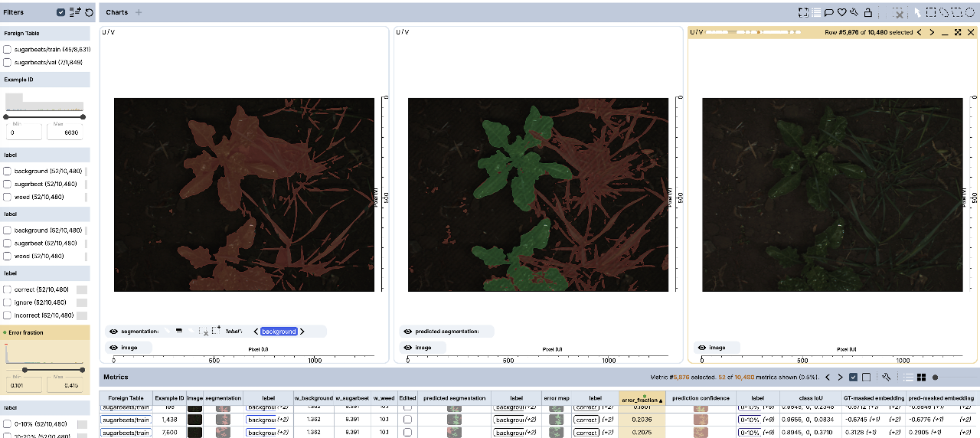Add a new chart tab with plus
This screenshot has width=980, height=438.
[x=139, y=12]
